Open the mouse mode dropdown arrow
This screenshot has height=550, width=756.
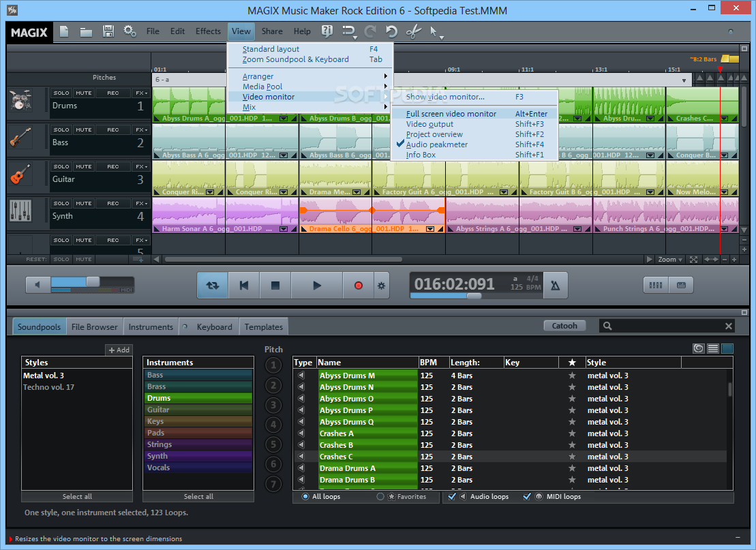(x=442, y=37)
